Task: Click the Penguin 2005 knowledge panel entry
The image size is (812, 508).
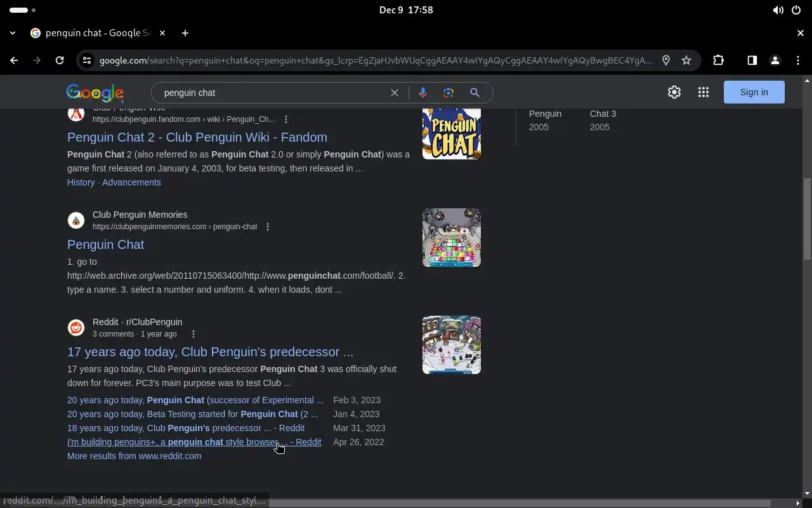Action: pos(546,120)
